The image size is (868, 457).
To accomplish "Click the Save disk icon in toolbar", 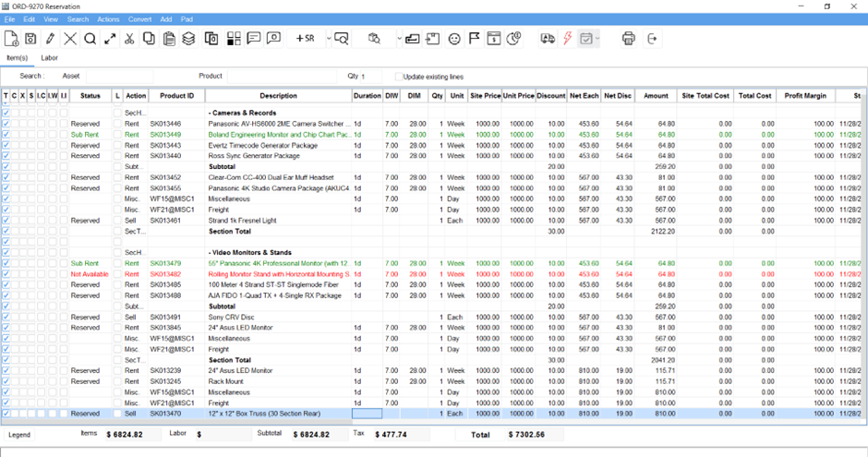I will click(x=30, y=39).
